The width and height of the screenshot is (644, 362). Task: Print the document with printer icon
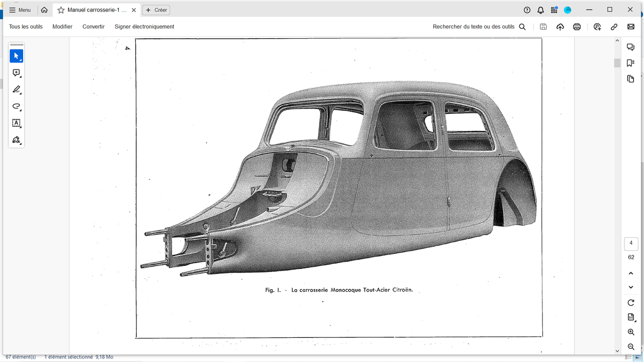[x=577, y=27]
